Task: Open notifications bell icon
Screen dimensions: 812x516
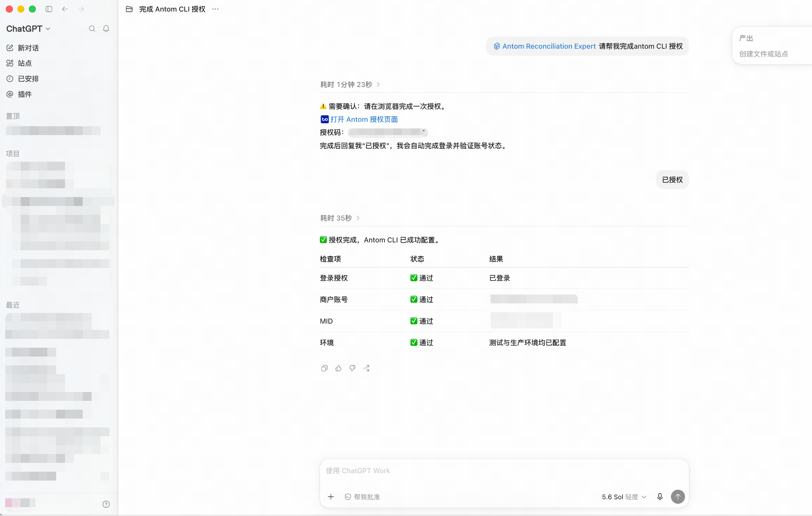Action: coord(106,29)
